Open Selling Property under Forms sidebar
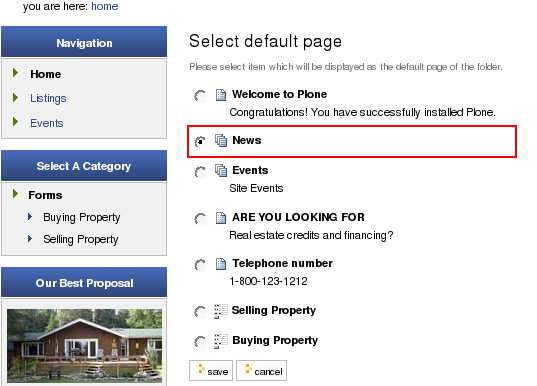Viewport: 537px width, 386px height. click(80, 239)
